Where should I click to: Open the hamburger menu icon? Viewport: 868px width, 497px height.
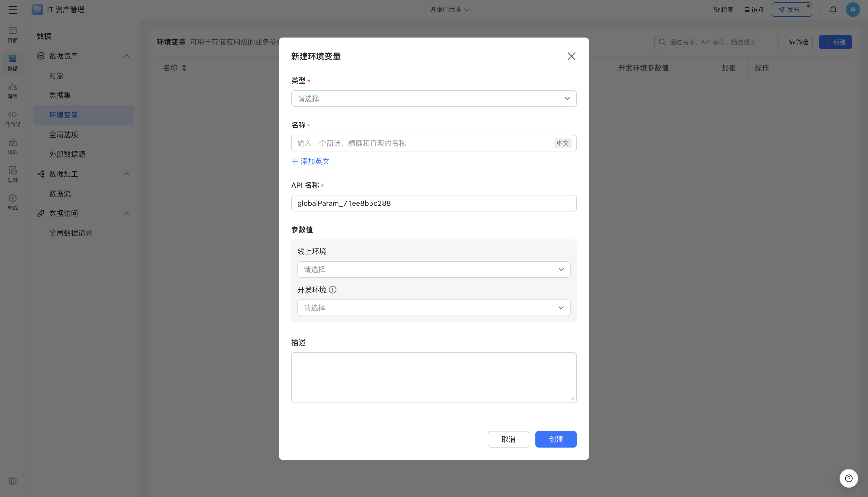coord(13,10)
